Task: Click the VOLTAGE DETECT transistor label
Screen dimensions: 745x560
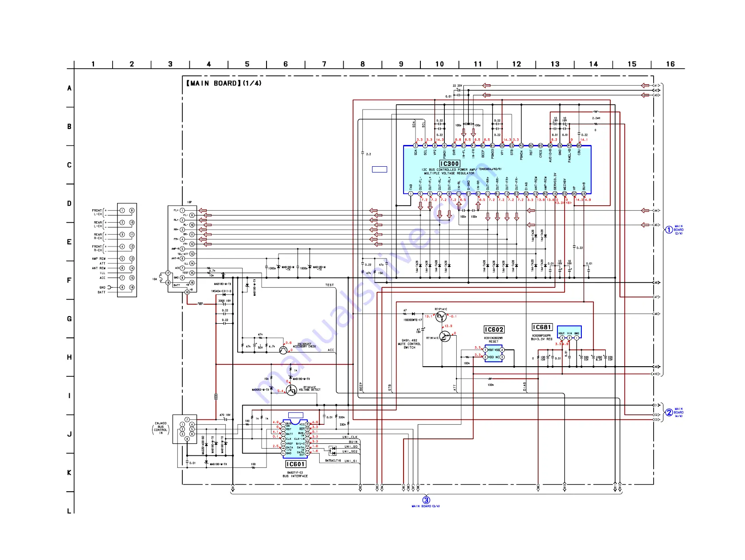Action: point(310,390)
